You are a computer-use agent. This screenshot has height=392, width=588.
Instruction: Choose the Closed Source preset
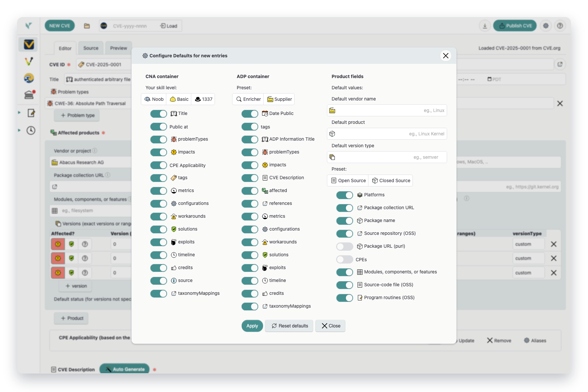click(x=390, y=181)
